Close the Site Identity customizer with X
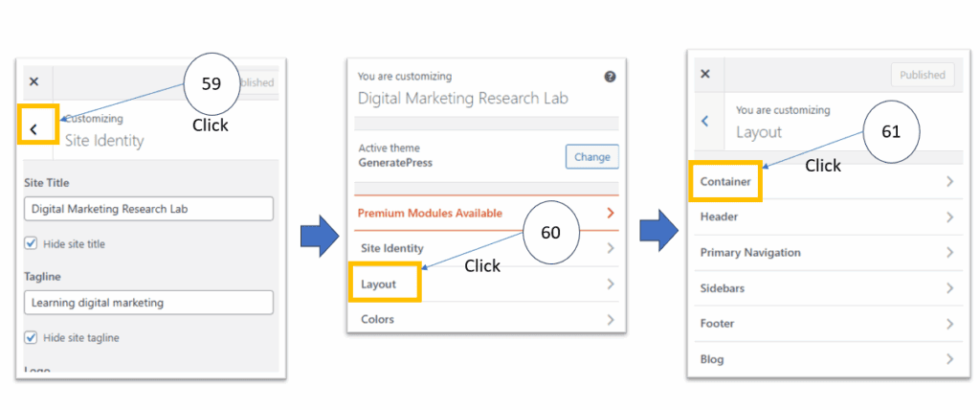 point(34,82)
